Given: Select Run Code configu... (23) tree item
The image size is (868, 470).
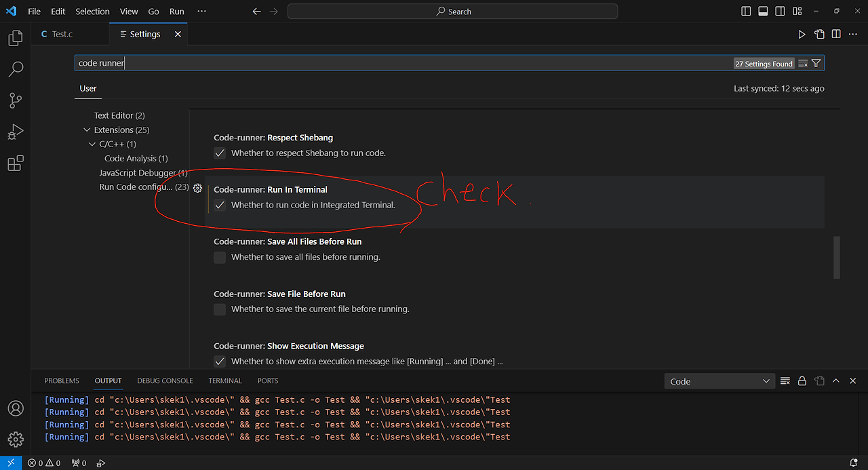Looking at the screenshot, I should [x=144, y=187].
